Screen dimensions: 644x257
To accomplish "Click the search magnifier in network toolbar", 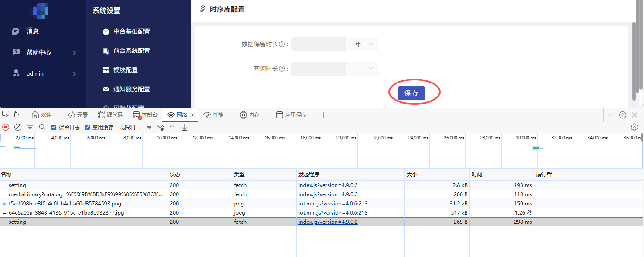I will coord(42,127).
